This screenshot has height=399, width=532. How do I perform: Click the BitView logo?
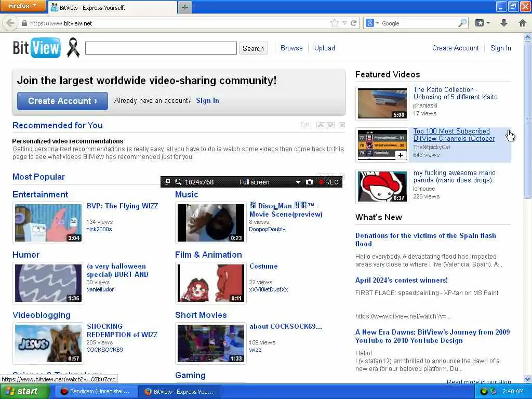tap(37, 48)
